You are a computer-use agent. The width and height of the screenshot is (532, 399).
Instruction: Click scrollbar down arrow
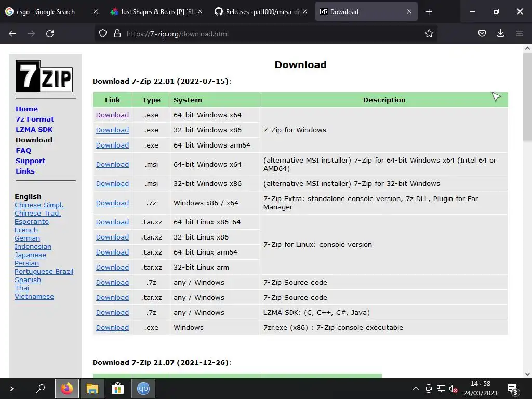[x=527, y=374]
